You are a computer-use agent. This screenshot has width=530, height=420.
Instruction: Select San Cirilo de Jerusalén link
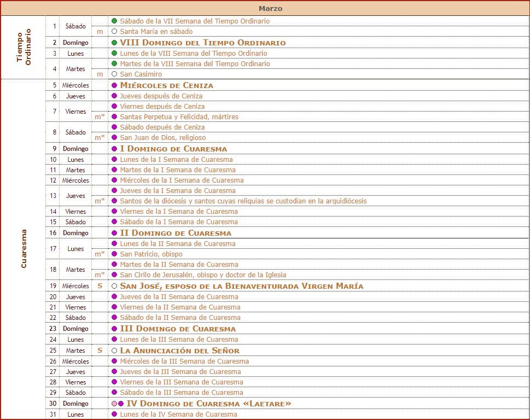click(x=203, y=275)
